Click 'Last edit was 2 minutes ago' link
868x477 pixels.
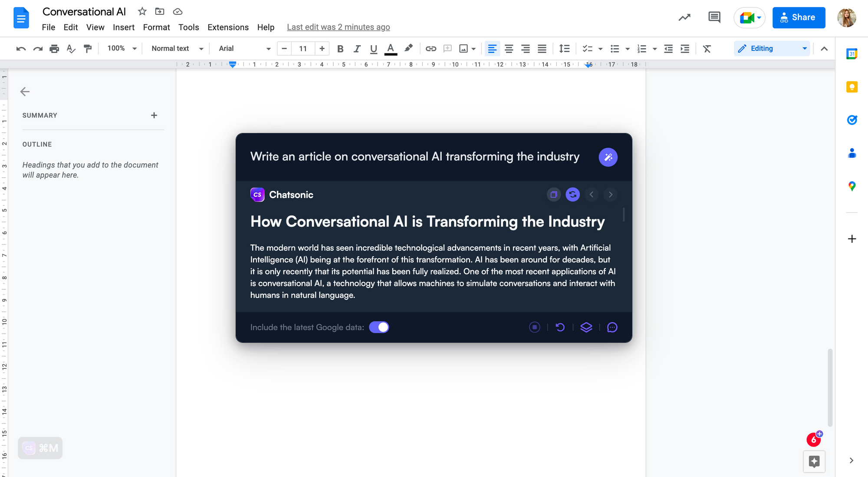click(339, 27)
